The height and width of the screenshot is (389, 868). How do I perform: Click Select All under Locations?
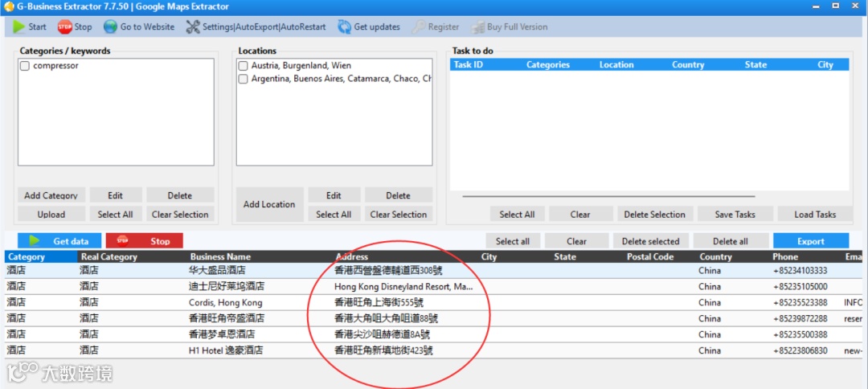(x=334, y=214)
